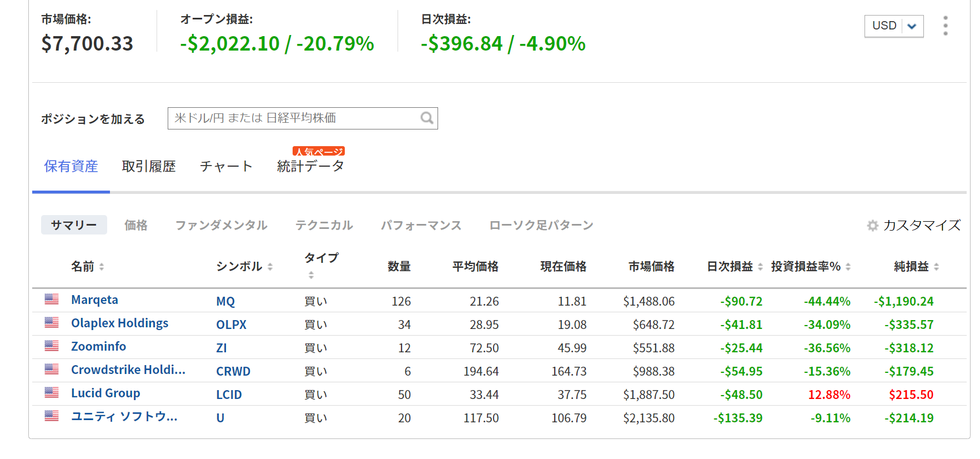The width and height of the screenshot is (980, 459).
Task: Switch to the 価格 view
Action: [x=136, y=225]
